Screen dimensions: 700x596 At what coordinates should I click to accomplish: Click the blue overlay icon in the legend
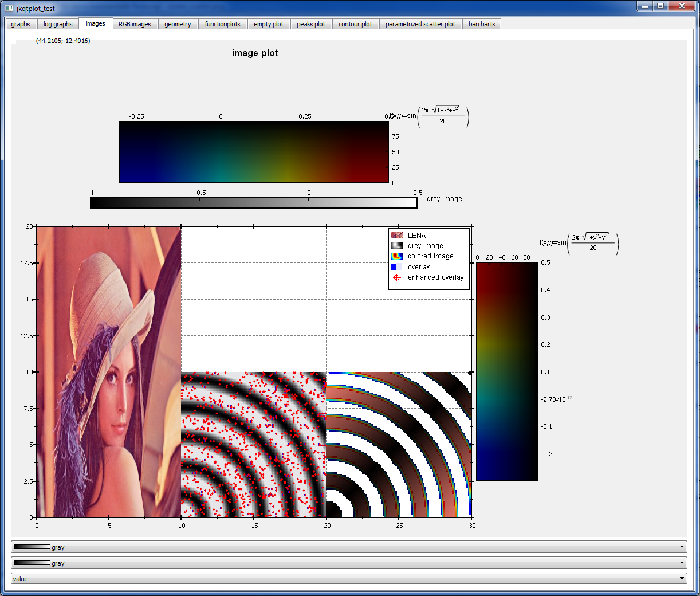(x=395, y=266)
